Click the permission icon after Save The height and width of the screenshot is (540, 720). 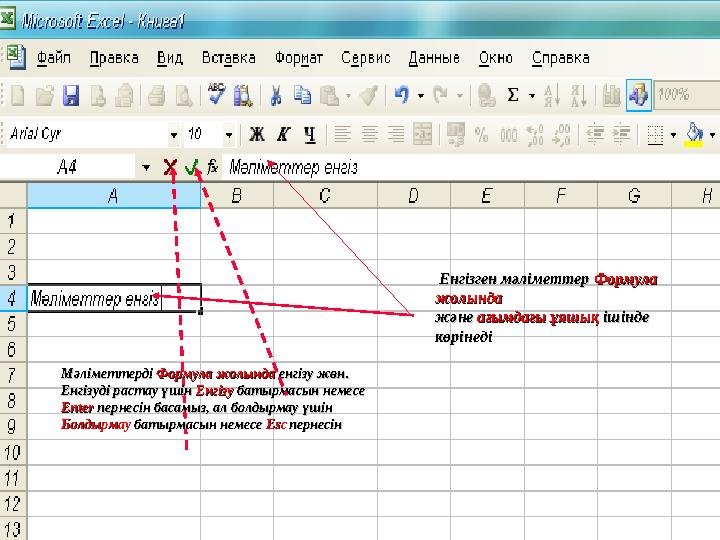[x=98, y=96]
